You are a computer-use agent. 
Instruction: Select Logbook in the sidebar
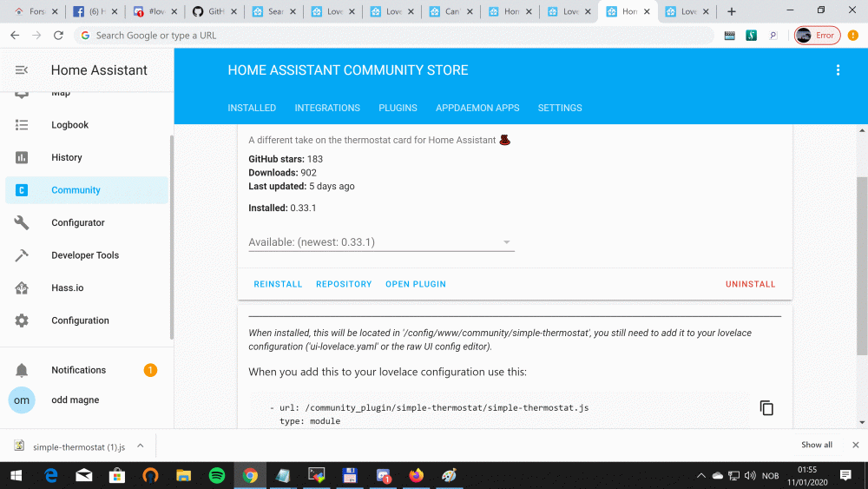point(87,125)
